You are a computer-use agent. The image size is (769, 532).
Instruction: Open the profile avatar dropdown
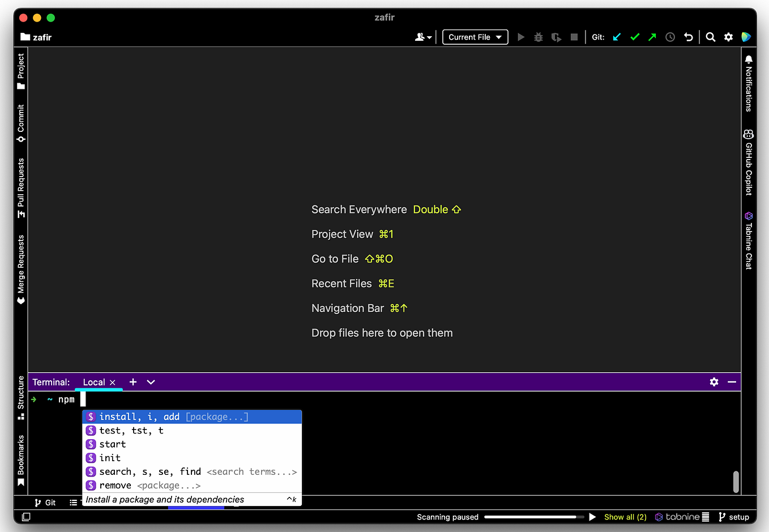click(424, 37)
